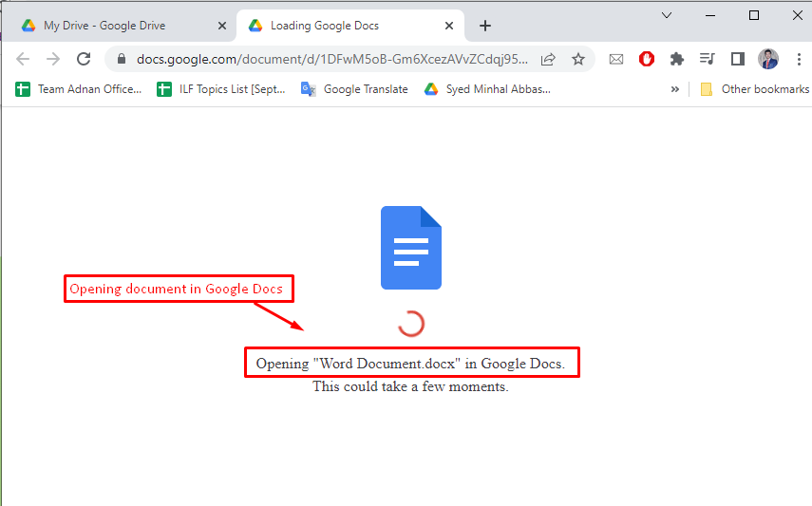Go back to previous page
812x506 pixels.
tap(23, 59)
